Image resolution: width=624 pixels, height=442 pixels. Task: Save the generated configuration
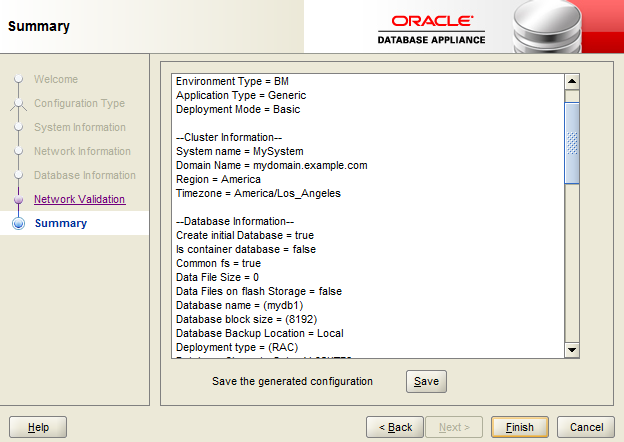click(426, 381)
